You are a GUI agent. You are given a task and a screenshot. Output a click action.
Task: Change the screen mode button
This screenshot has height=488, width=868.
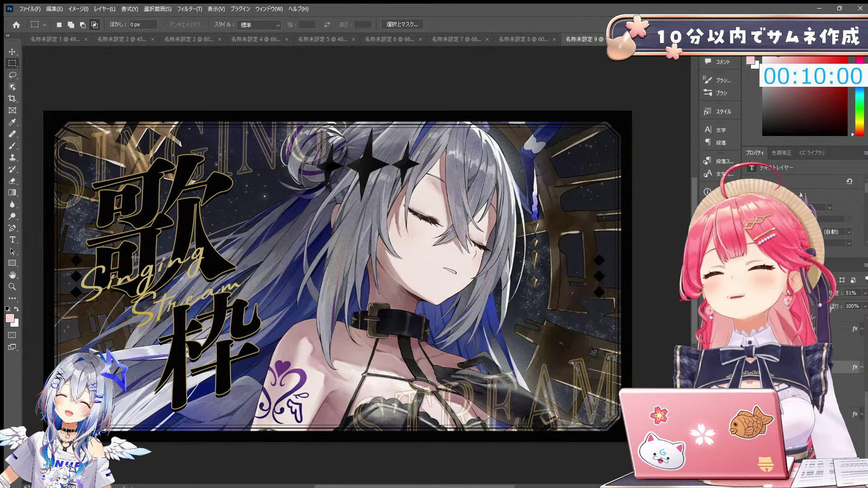(x=12, y=347)
